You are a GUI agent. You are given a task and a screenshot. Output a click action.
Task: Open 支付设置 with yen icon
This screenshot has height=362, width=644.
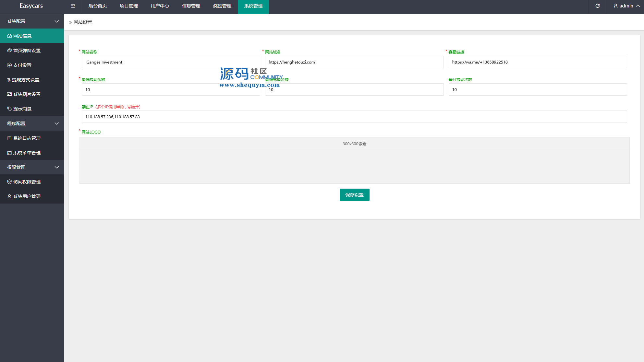[x=22, y=65]
